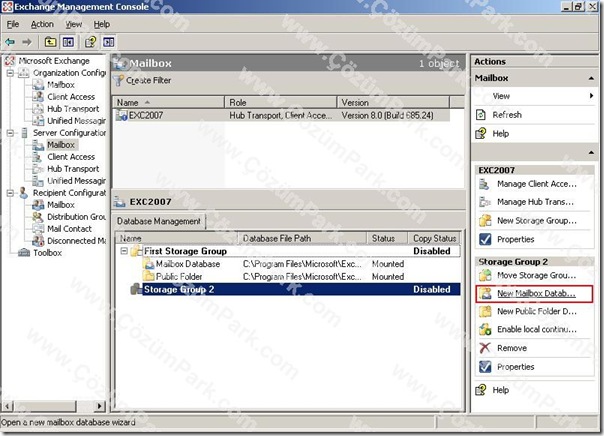The image size is (604, 436).
Task: Click Remove in the Storage Group 2 actions
Action: point(512,348)
